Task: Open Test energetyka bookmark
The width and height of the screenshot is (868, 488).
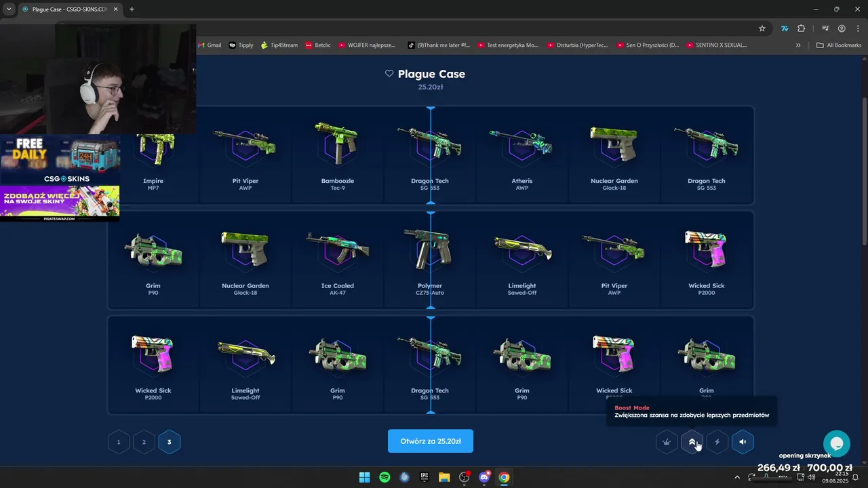Action: point(508,45)
